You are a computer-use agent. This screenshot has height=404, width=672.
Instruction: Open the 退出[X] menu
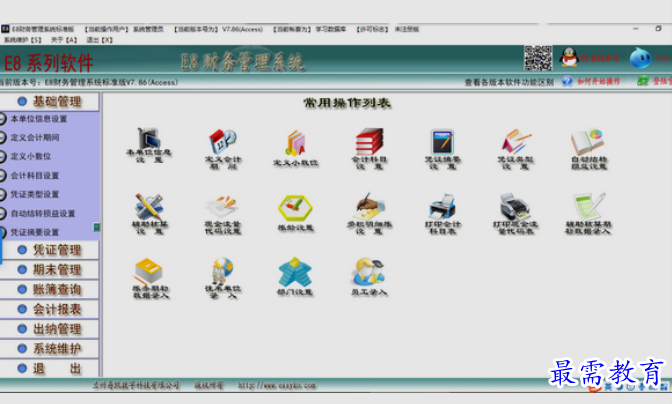(x=99, y=40)
